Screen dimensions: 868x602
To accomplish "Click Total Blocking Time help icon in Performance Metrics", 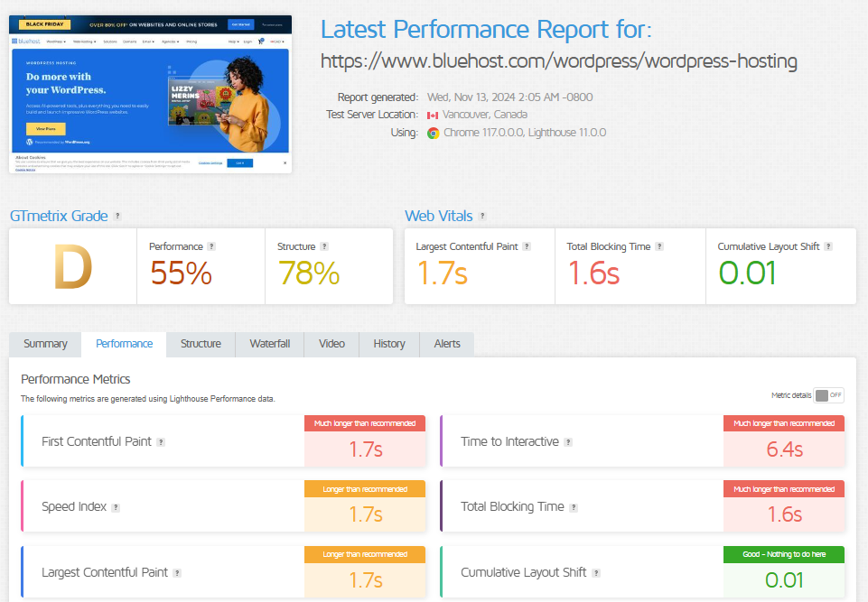I will 574,507.
